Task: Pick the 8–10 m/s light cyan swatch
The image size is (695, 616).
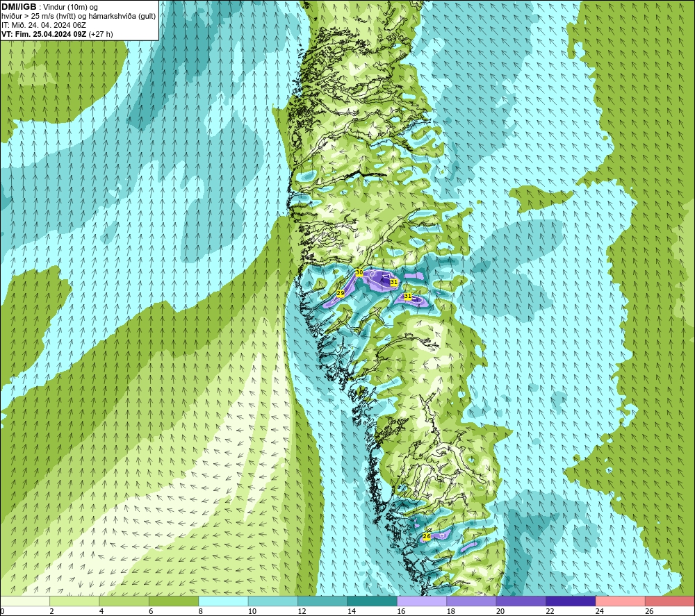Action: click(223, 601)
